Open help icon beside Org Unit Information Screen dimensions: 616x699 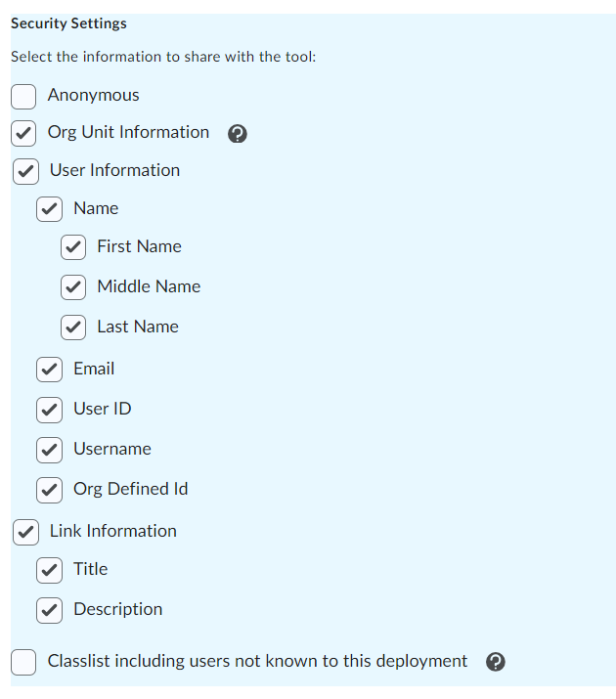point(238,133)
